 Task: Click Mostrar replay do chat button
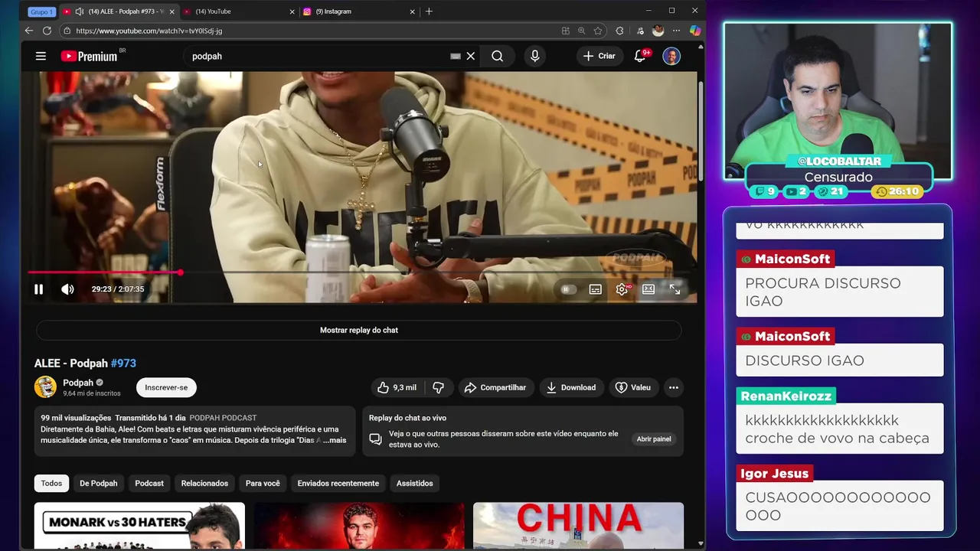point(358,330)
